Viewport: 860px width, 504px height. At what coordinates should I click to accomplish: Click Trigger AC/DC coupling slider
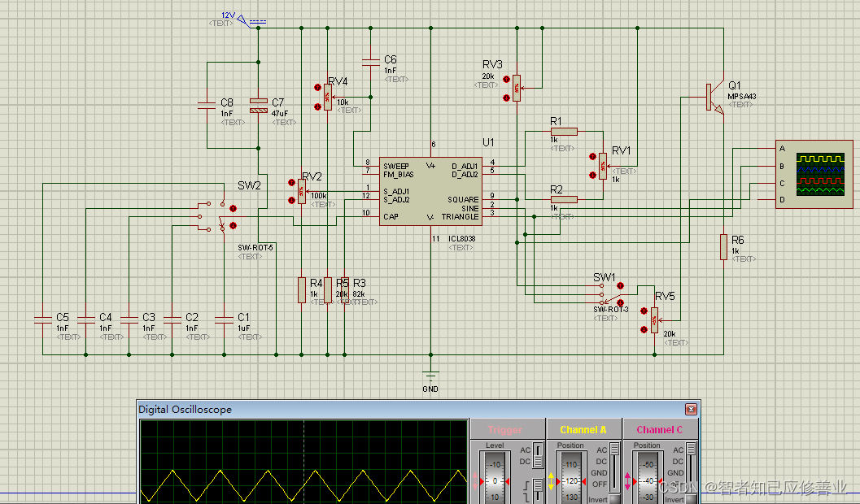point(538,456)
